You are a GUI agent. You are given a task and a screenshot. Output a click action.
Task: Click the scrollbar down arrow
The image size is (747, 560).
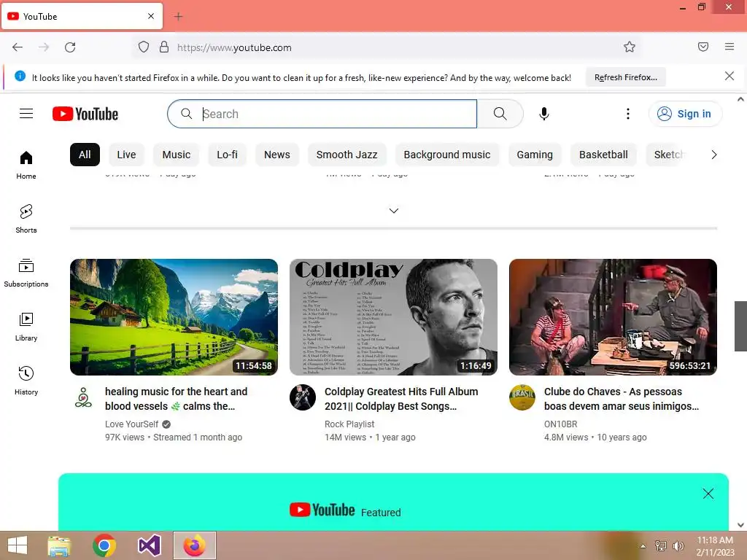(740, 525)
